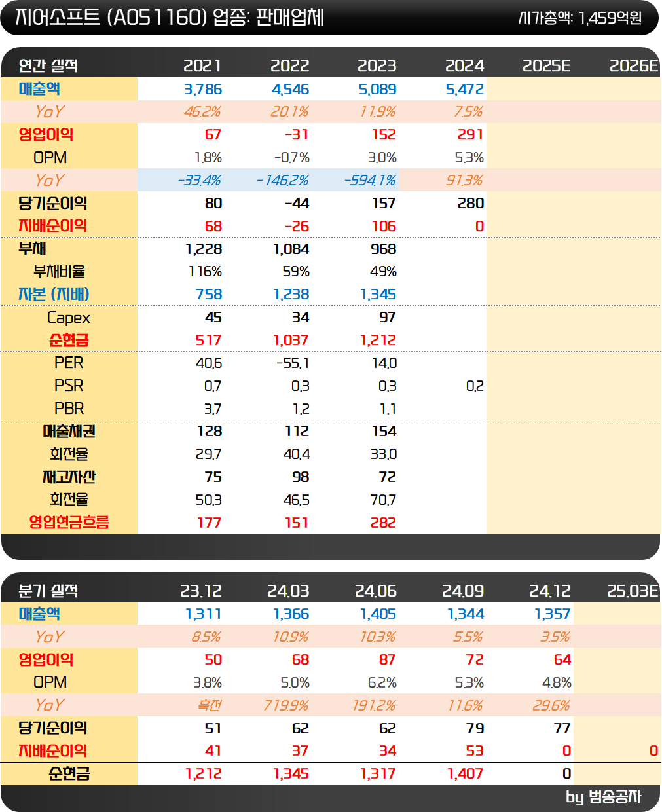Select the 'PER' row label

tap(69, 363)
